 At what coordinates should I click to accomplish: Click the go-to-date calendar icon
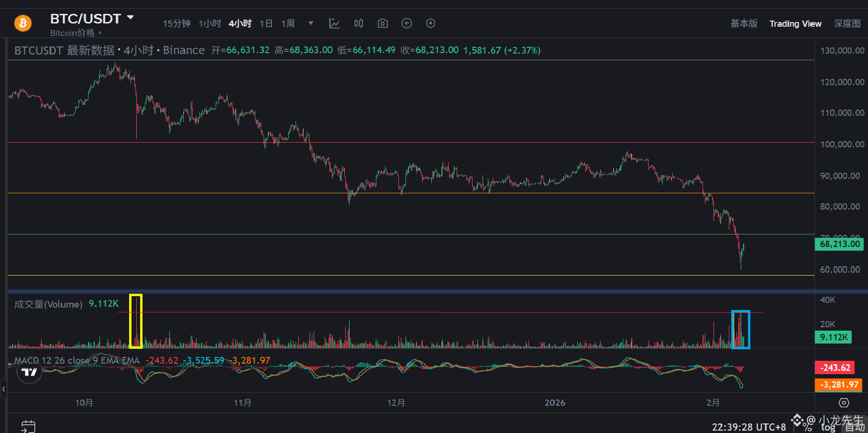(x=28, y=426)
